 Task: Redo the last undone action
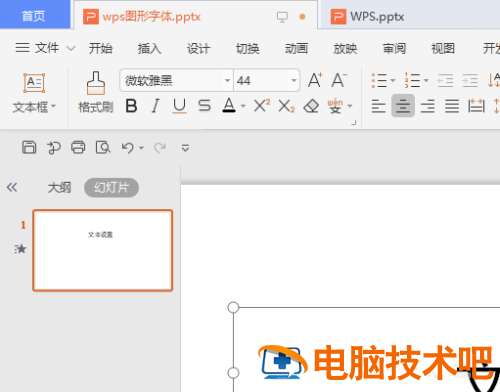click(160, 148)
